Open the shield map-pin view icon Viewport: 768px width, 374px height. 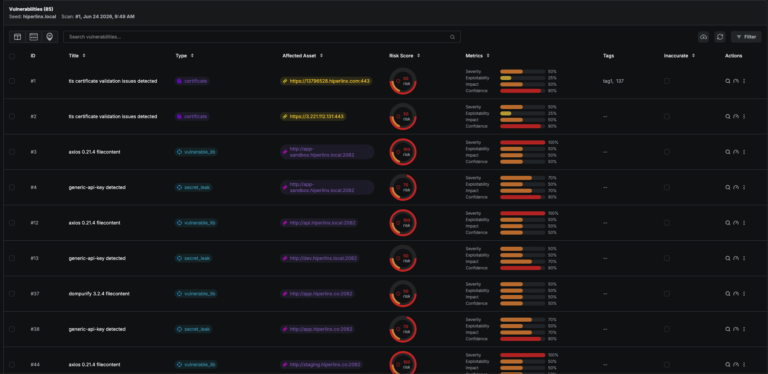pyautogui.click(x=49, y=37)
